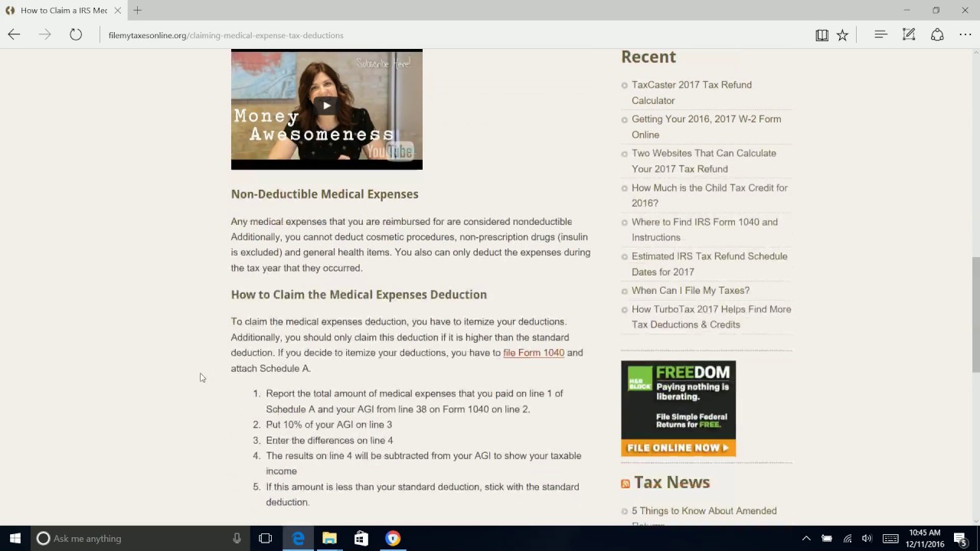Close the 'How to Claim a IRS' tab

118,10
